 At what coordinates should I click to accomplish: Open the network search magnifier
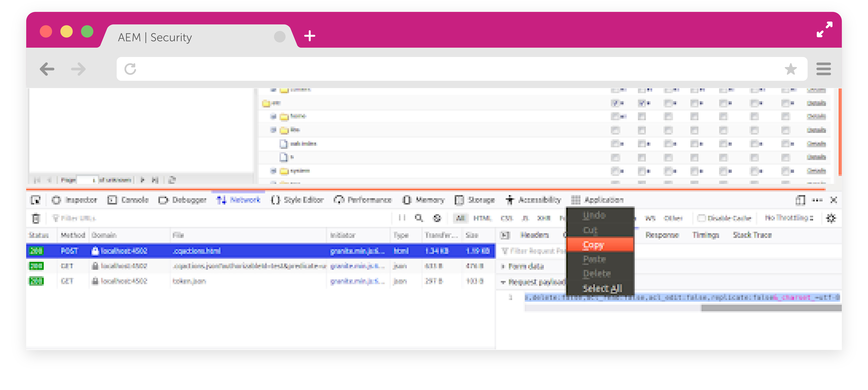pyautogui.click(x=419, y=218)
